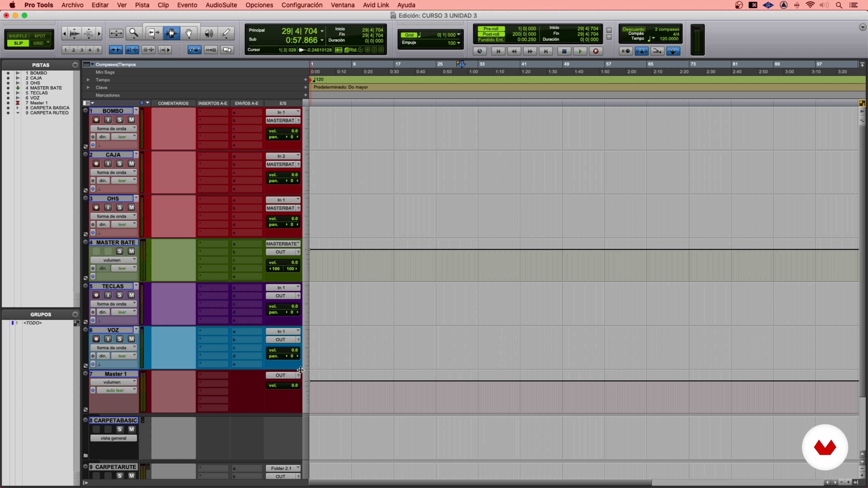
Task: Click Return to Zero transport button
Action: (x=498, y=51)
